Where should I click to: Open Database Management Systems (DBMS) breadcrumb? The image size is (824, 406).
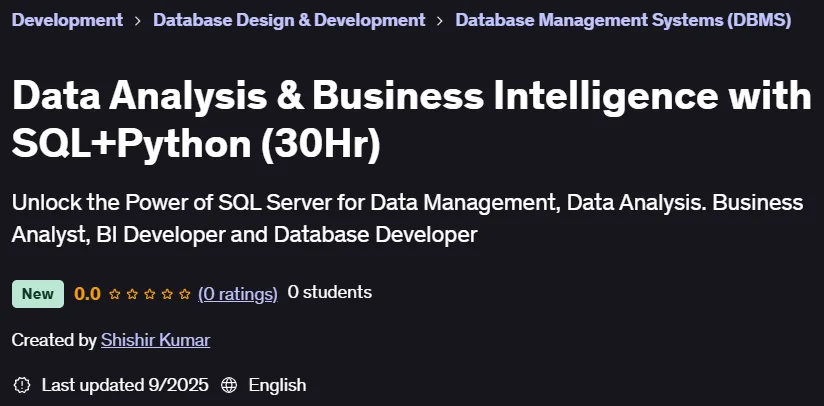[623, 20]
